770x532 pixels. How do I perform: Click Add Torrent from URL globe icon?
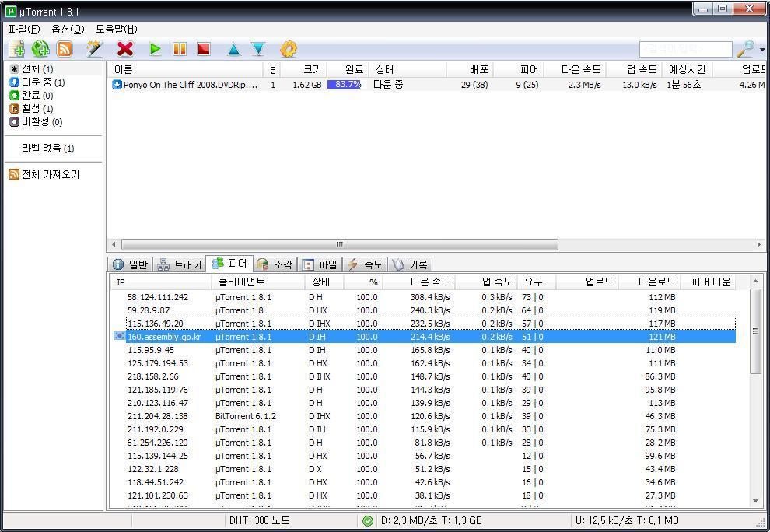pos(40,49)
